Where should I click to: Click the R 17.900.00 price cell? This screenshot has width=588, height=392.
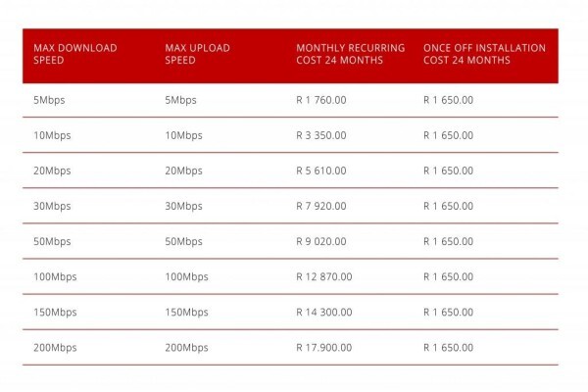pos(324,347)
